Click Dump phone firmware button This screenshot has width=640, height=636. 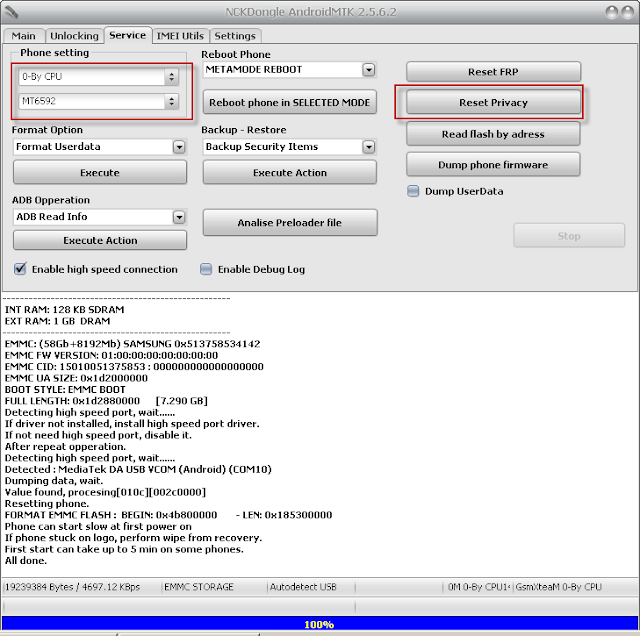point(493,165)
